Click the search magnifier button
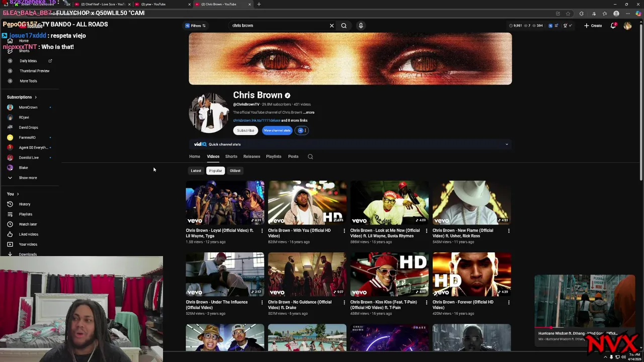The image size is (644, 362). (x=344, y=26)
